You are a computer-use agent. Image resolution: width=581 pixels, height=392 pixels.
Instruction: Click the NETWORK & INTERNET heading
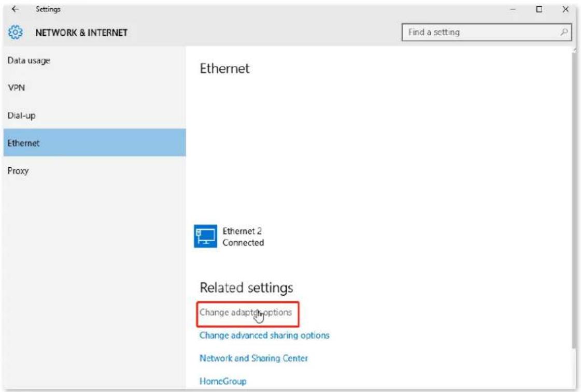(81, 33)
